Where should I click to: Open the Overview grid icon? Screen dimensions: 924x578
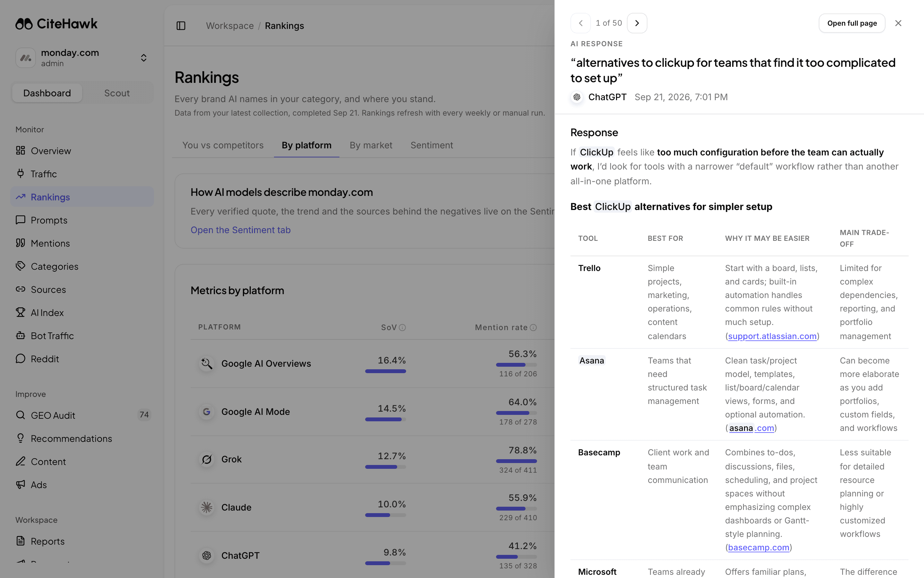coord(21,151)
